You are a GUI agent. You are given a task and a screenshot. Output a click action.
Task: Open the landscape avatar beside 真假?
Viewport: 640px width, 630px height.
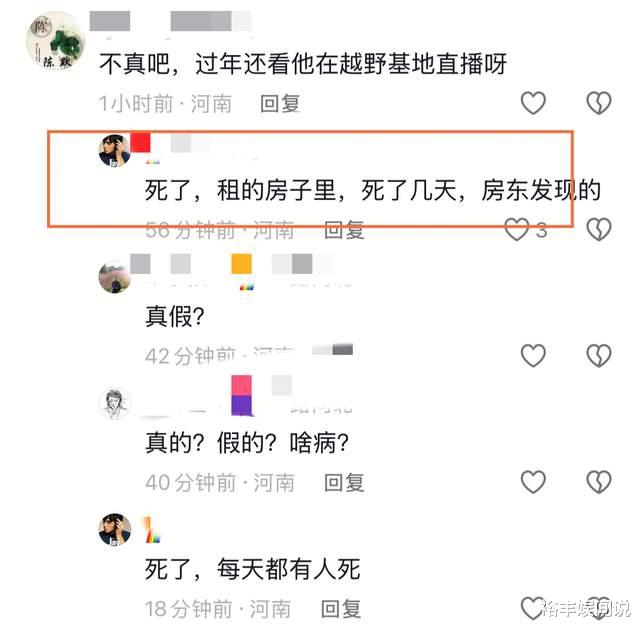pos(115,277)
